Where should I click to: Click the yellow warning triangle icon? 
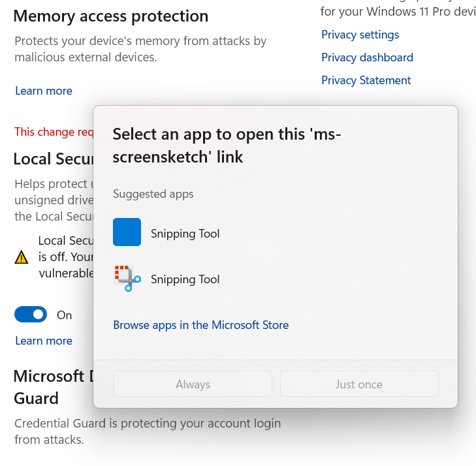coord(22,257)
